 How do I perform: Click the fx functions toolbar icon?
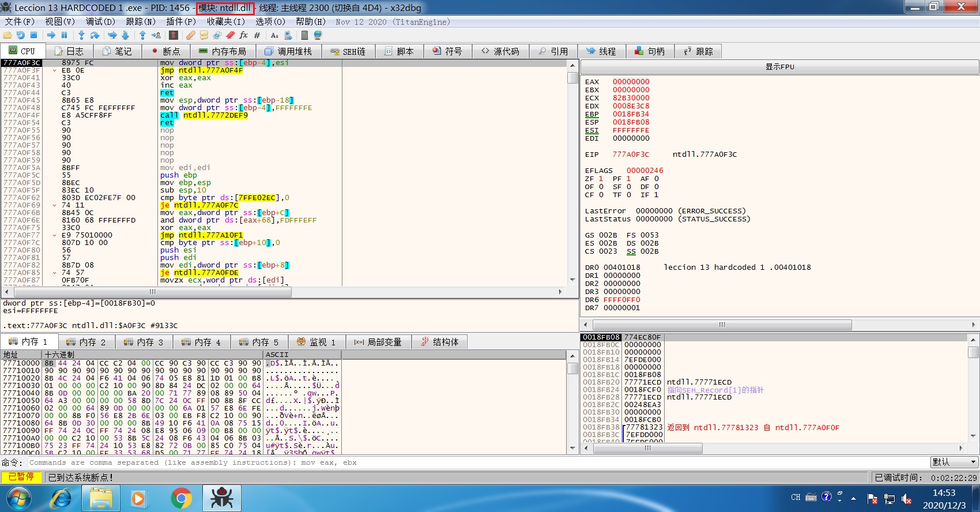coord(243,35)
